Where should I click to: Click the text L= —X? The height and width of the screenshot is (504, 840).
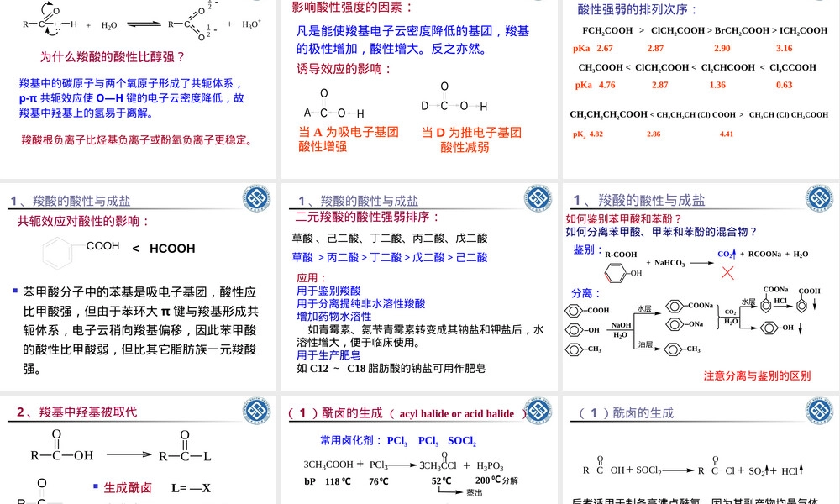coord(192,488)
